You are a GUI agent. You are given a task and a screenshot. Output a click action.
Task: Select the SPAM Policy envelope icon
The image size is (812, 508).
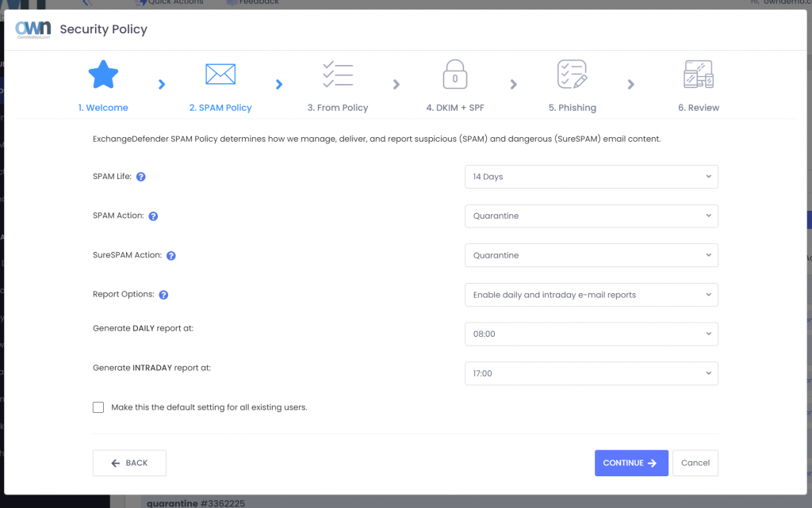tap(220, 74)
